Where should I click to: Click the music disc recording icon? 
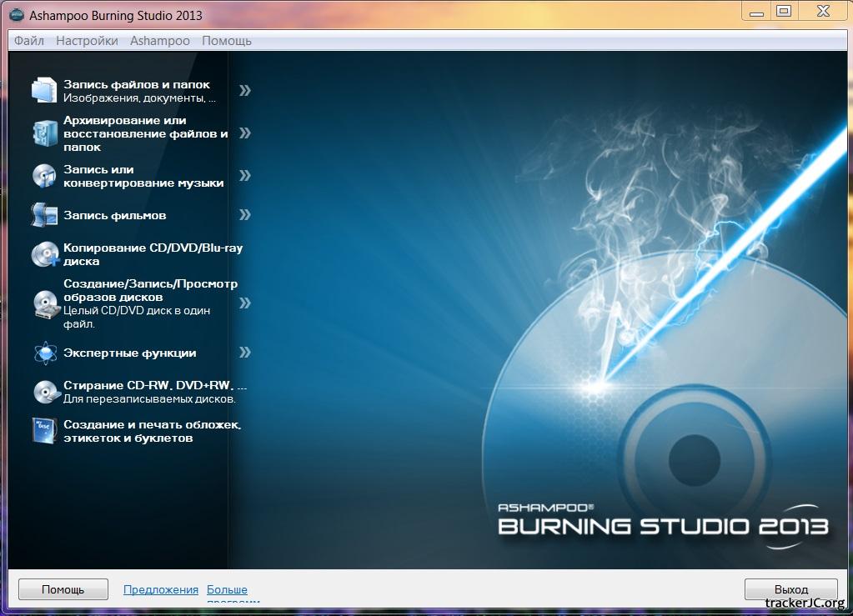click(x=43, y=175)
